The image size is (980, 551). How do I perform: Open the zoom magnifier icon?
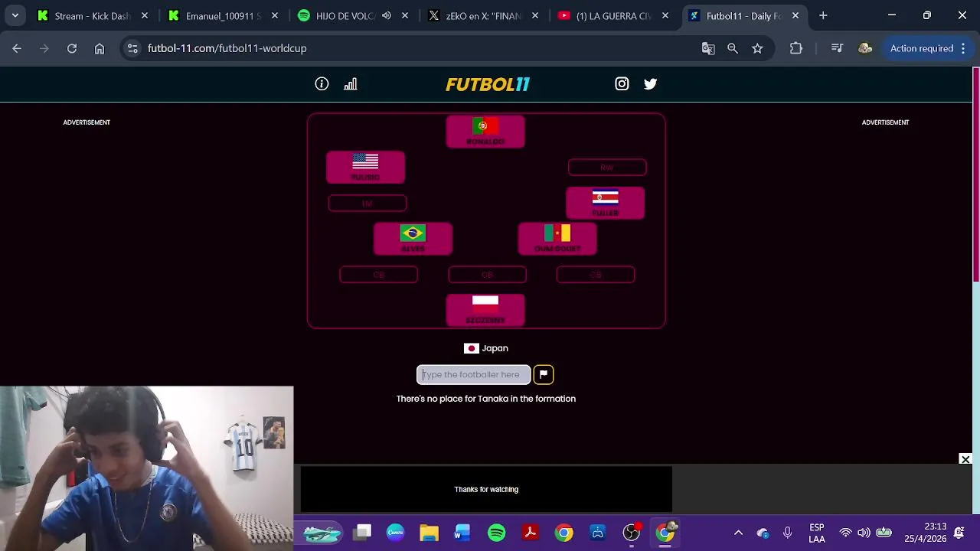point(733,48)
